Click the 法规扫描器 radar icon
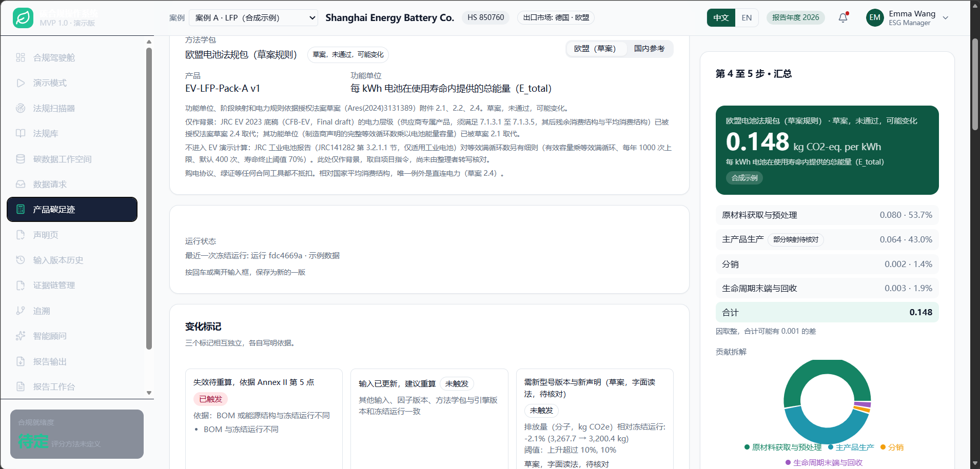This screenshot has width=980, height=469. (x=21, y=108)
